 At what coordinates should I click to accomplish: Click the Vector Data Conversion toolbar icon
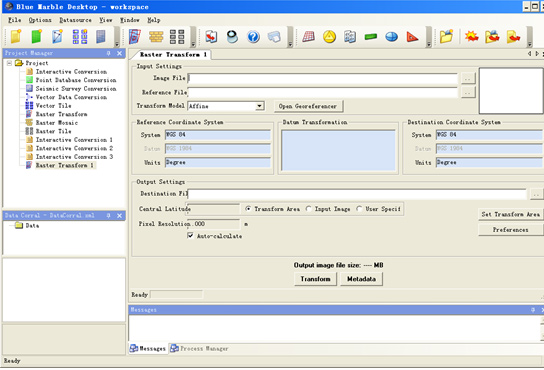coord(58,36)
